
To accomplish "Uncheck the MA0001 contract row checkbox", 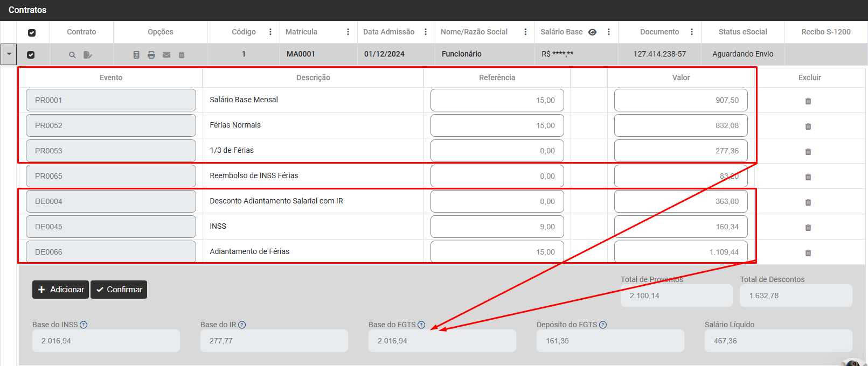I will click(31, 55).
